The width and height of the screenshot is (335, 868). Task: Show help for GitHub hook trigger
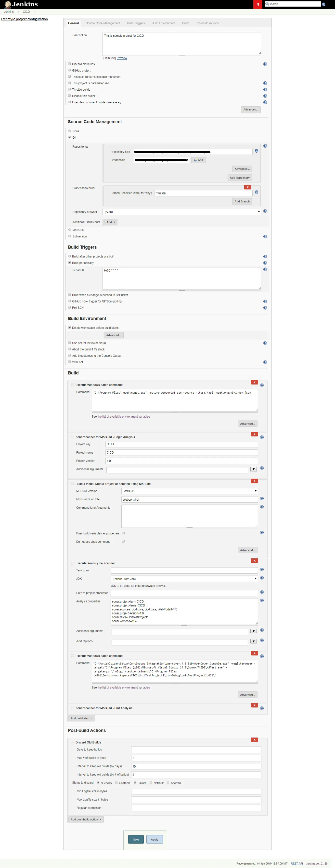pyautogui.click(x=265, y=301)
